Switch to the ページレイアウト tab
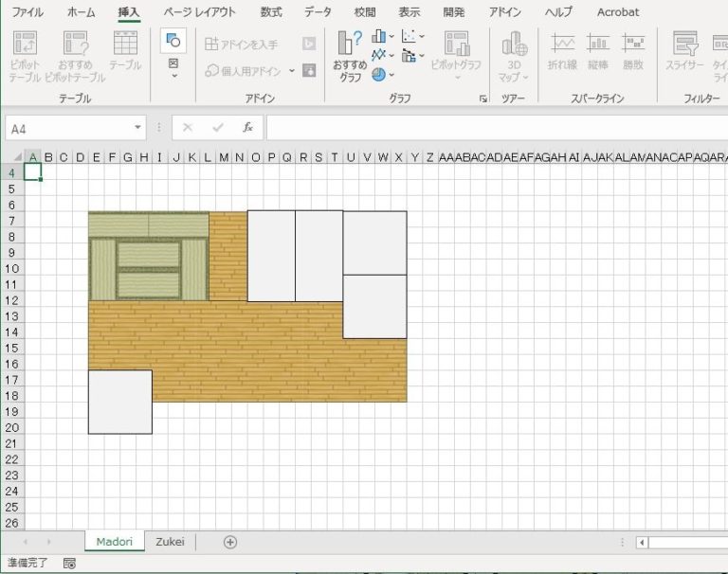The height and width of the screenshot is (574, 728). point(199,12)
